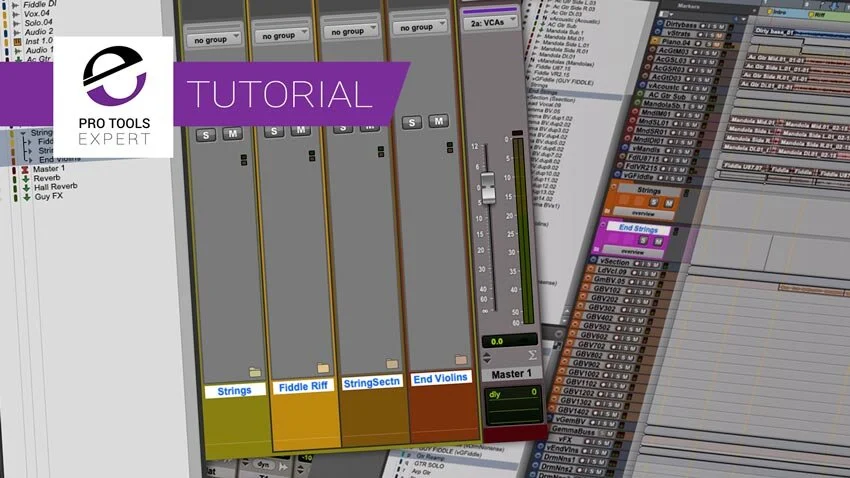Select Hall Reverb in the track list
This screenshot has height=478, width=850.
tap(56, 186)
